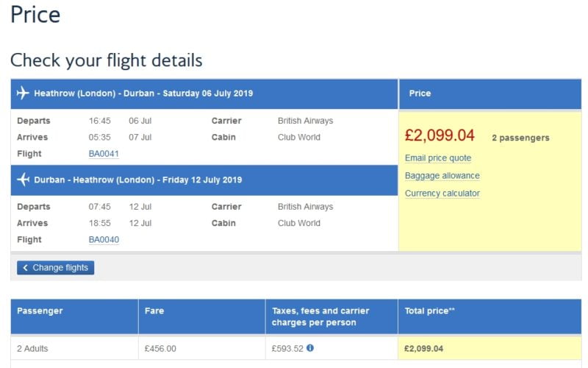Viewport: 588px width, 368px height.
Task: Open the Currency calculator link
Action: [442, 194]
